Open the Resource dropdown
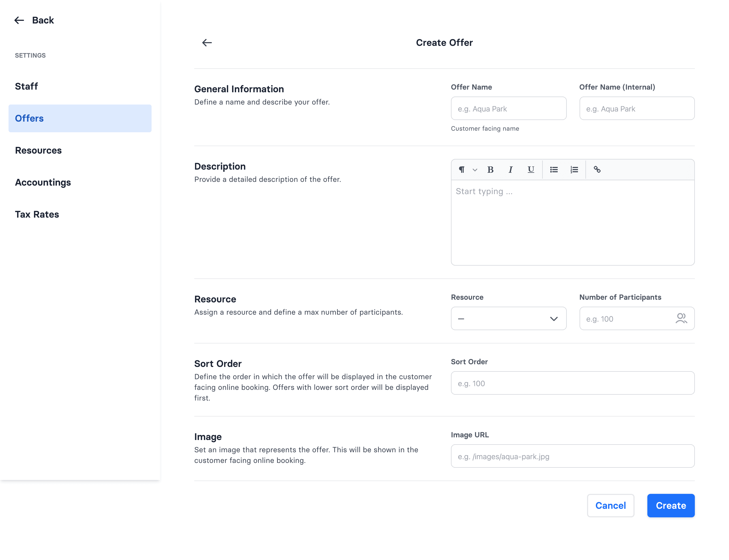The height and width of the screenshot is (560, 729). click(508, 318)
